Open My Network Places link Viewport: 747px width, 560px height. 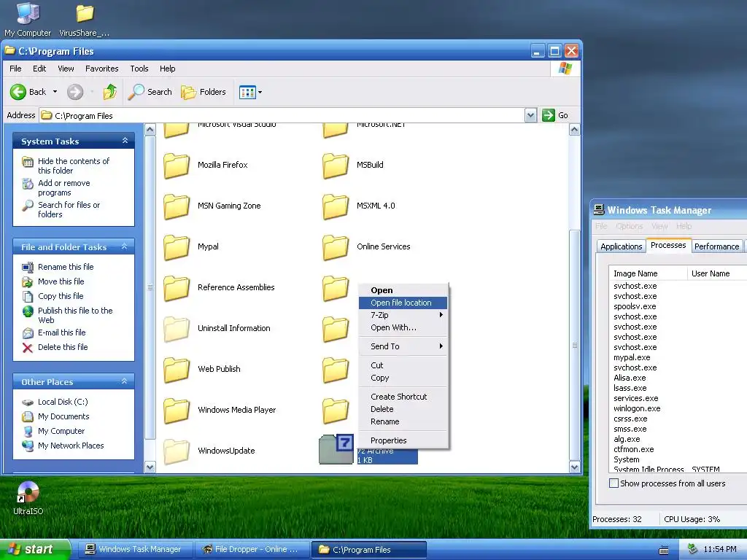[x=71, y=446]
